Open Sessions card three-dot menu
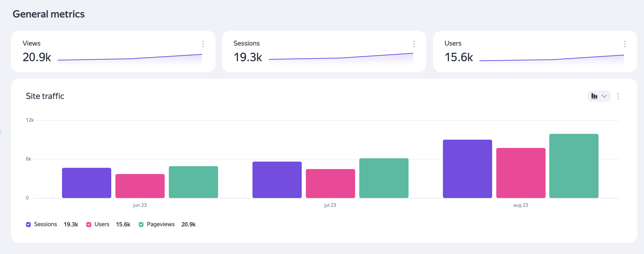This screenshot has height=254, width=644. coord(414,44)
